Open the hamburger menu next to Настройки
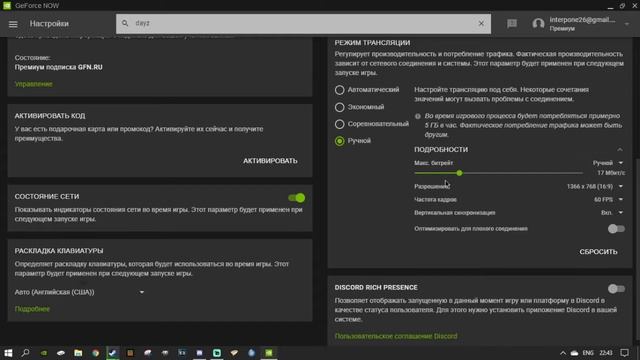This screenshot has width=640, height=360. (x=13, y=24)
